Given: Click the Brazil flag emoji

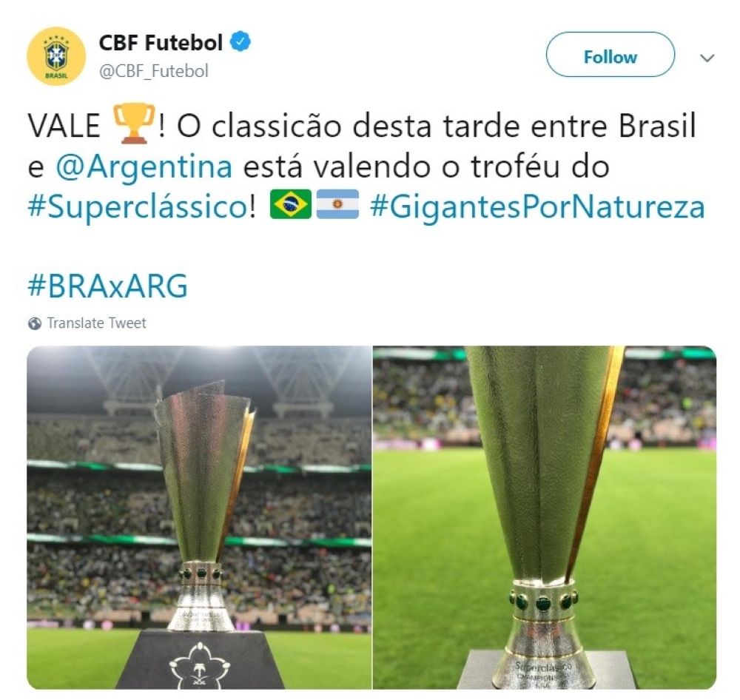Looking at the screenshot, I should 291,204.
